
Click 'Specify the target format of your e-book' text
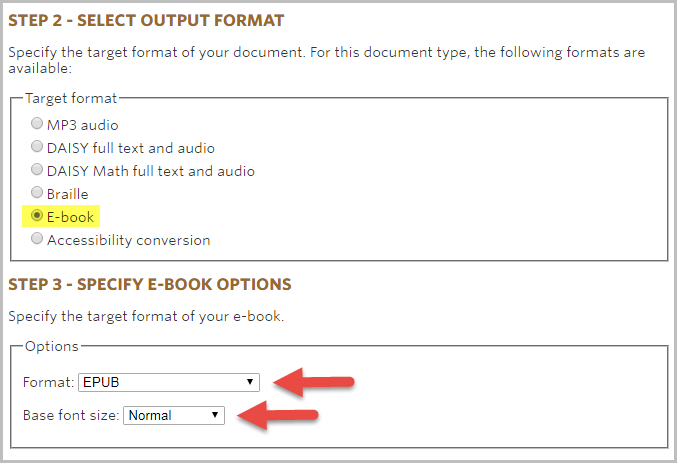click(x=146, y=316)
